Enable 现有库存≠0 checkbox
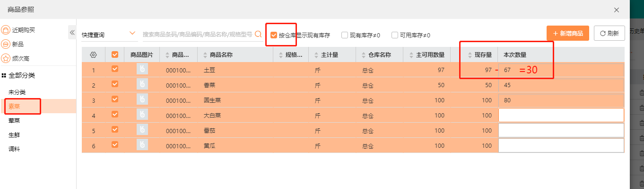 click(345, 35)
